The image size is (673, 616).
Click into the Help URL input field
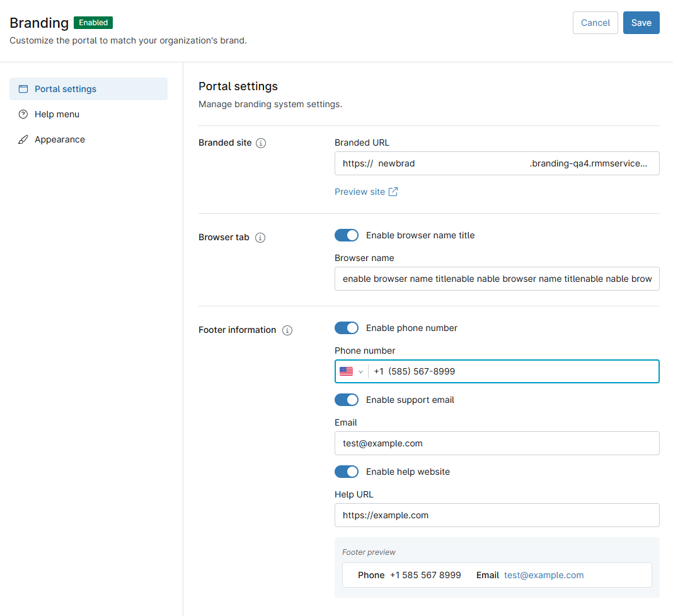coord(497,515)
